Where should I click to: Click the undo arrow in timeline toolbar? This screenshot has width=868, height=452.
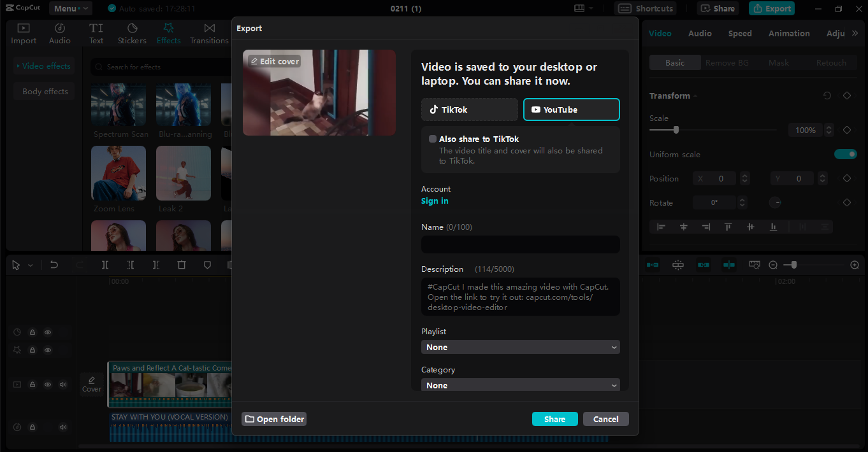(54, 265)
